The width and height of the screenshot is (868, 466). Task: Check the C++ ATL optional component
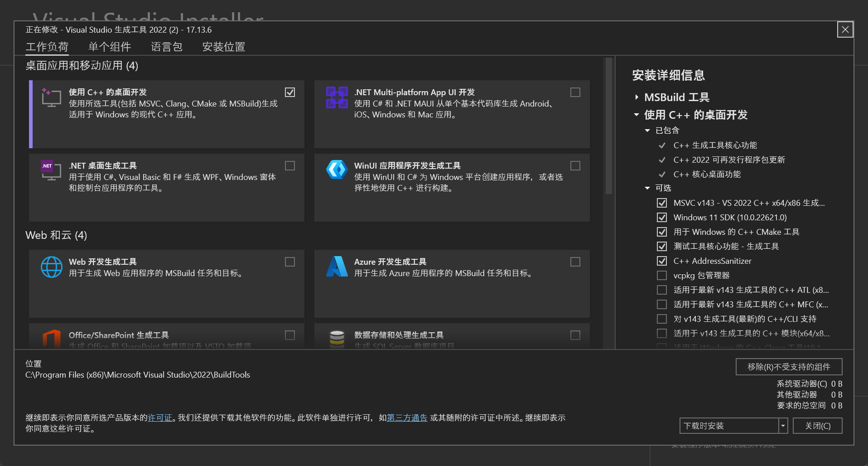pyautogui.click(x=661, y=290)
